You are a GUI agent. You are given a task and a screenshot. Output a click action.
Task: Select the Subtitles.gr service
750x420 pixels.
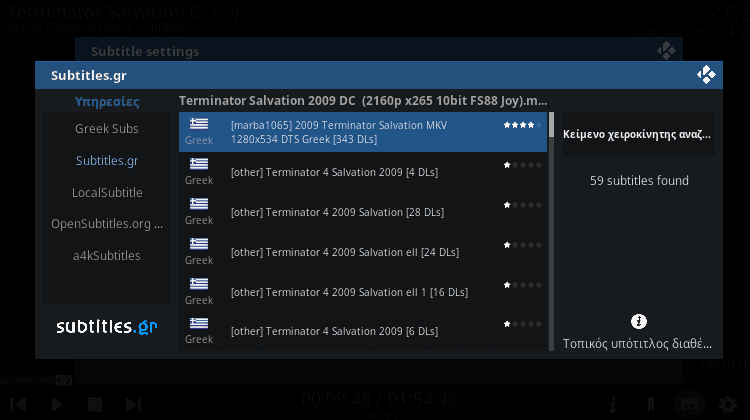point(107,160)
